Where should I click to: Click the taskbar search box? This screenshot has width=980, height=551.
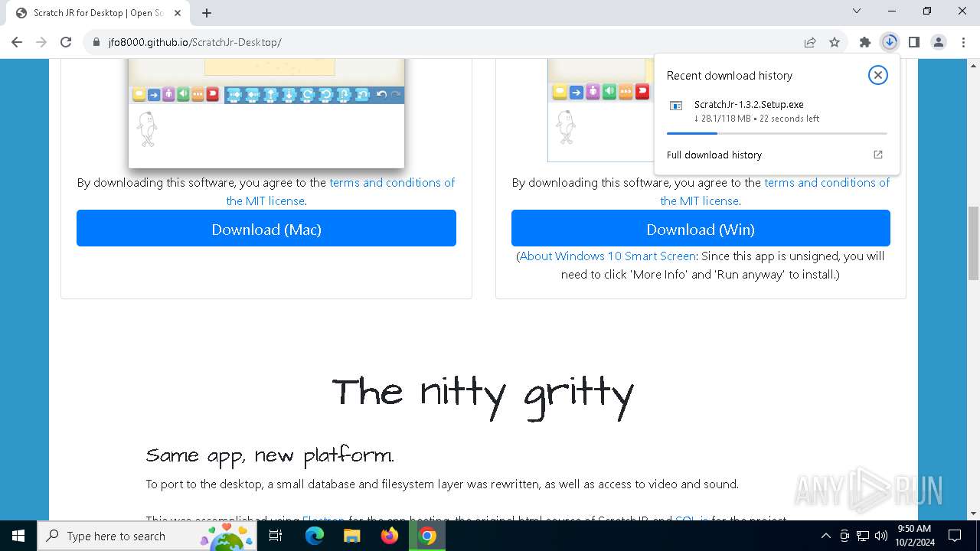(x=147, y=536)
